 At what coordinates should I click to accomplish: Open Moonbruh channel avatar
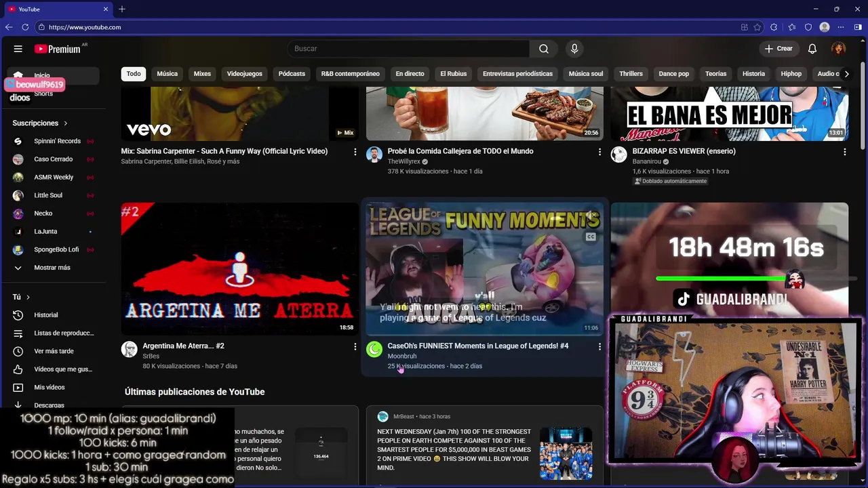coord(374,349)
